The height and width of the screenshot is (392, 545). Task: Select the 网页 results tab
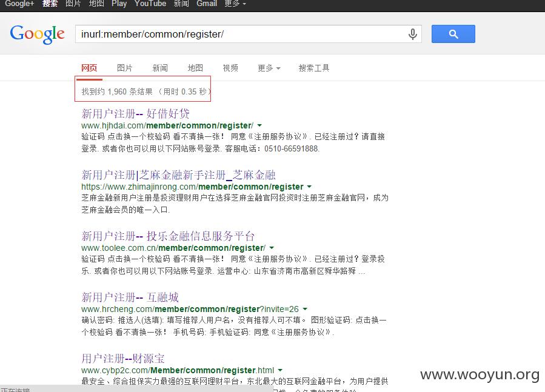(89, 68)
